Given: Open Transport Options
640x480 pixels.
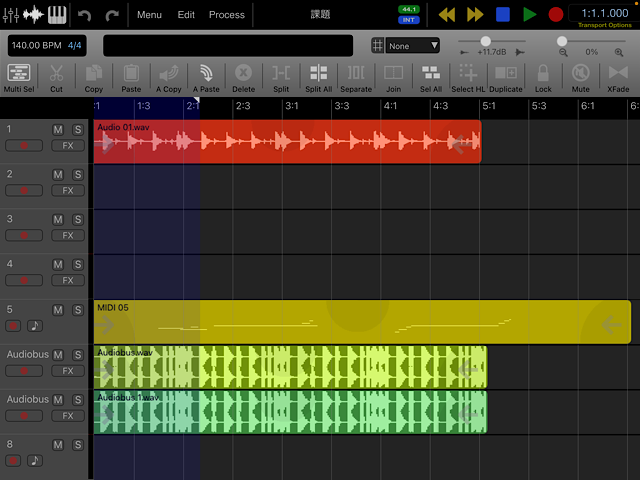Looking at the screenshot, I should [x=604, y=25].
